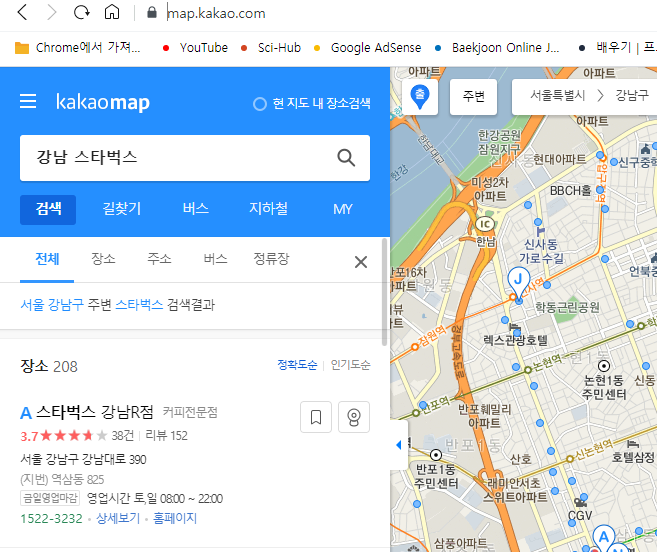Click the 한남 IC icon on the map
Screen dimensions: 657x552
485,224
